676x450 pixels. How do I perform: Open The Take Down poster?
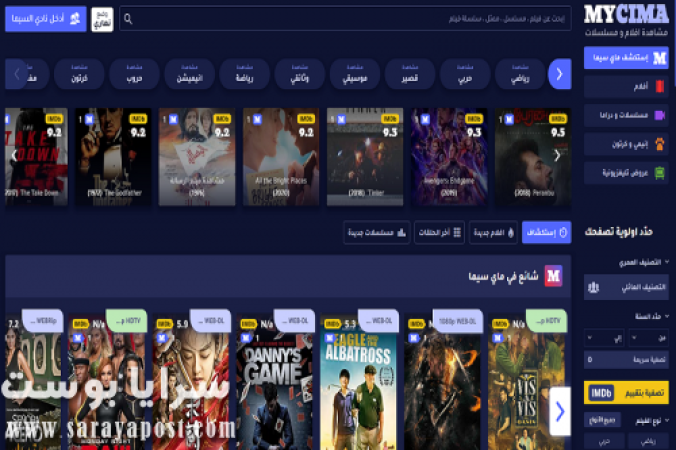tap(36, 157)
